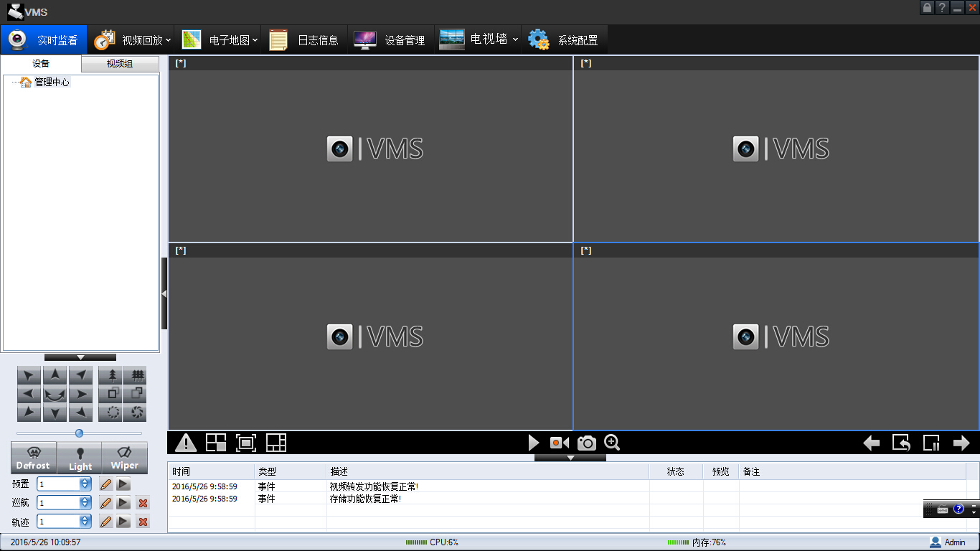Start PTZ auto-scan center button
This screenshot has height=551, width=980.
coord(55,394)
